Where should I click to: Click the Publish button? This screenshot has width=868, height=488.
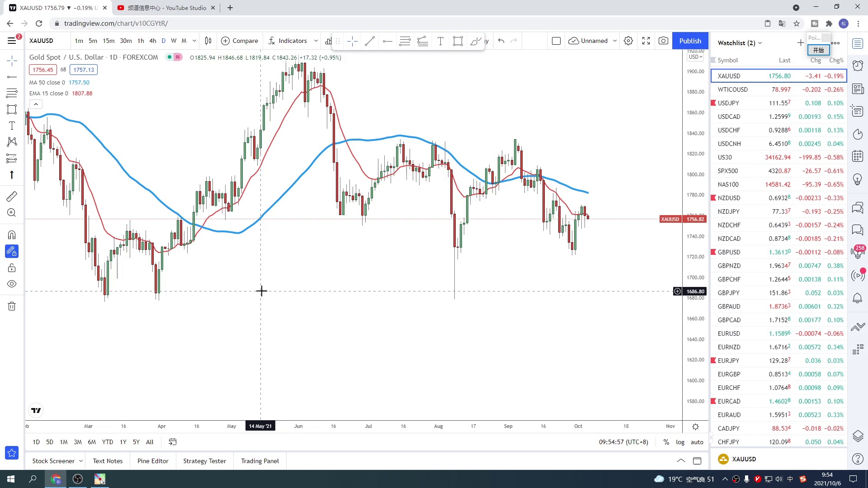pyautogui.click(x=690, y=41)
